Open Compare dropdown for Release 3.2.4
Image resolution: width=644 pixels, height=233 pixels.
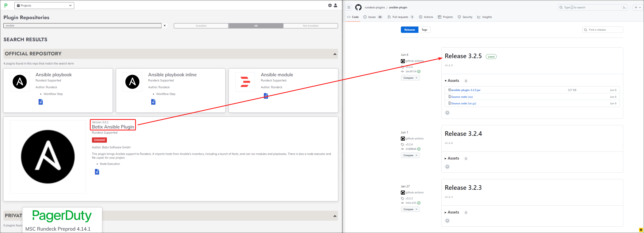(410, 155)
